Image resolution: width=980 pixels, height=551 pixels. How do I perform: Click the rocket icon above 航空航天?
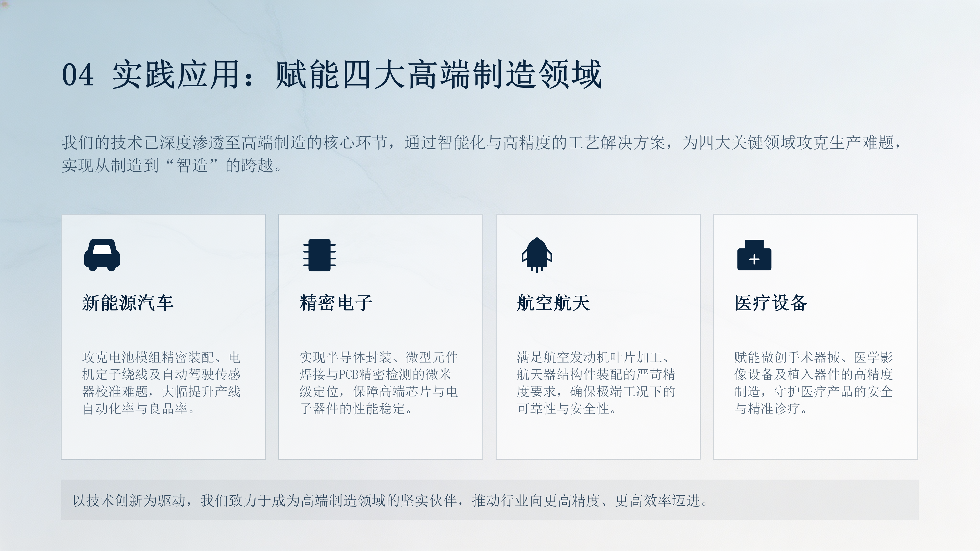click(x=537, y=255)
